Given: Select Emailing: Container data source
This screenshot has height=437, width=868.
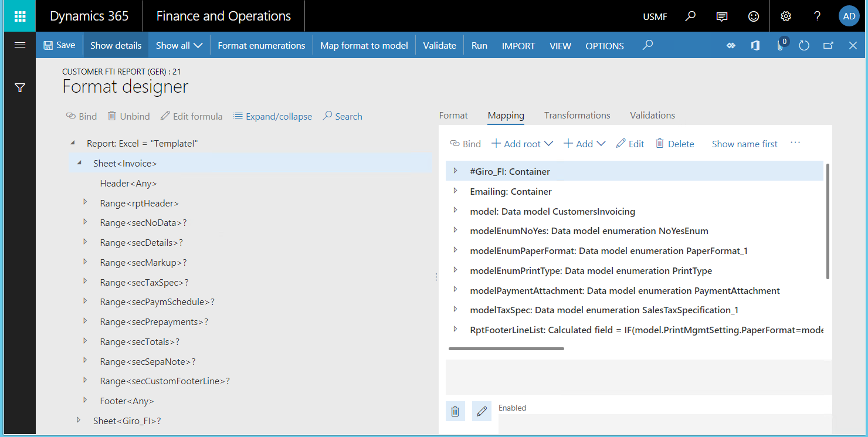Looking at the screenshot, I should [511, 191].
